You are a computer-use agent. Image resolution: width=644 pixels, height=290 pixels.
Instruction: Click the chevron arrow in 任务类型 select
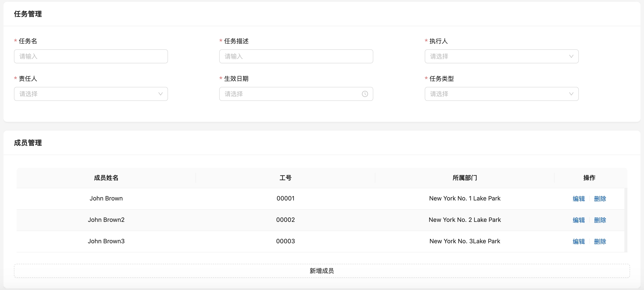pos(571,94)
